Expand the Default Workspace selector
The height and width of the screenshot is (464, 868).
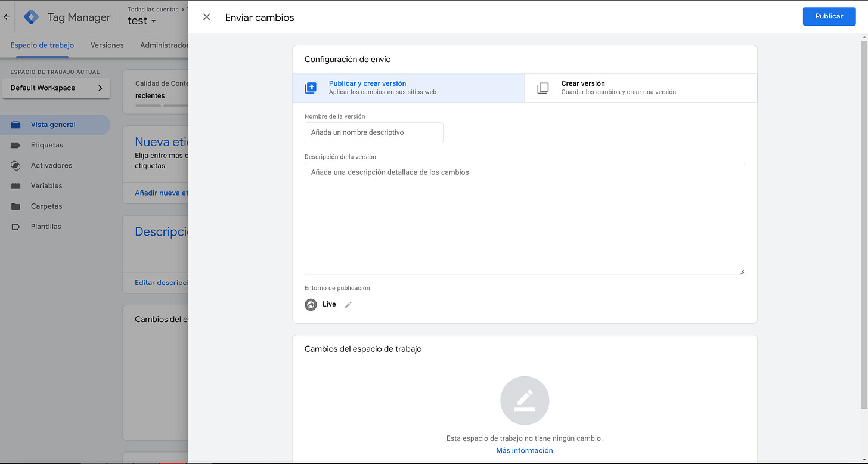(x=57, y=88)
